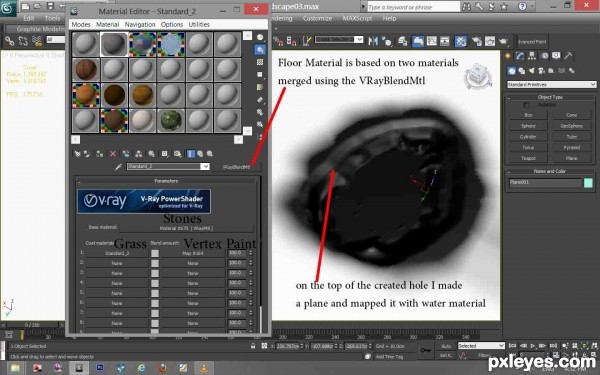This screenshot has width=600, height=375.
Task: Click the VRayBlendMtl material type button
Action: pos(236,167)
